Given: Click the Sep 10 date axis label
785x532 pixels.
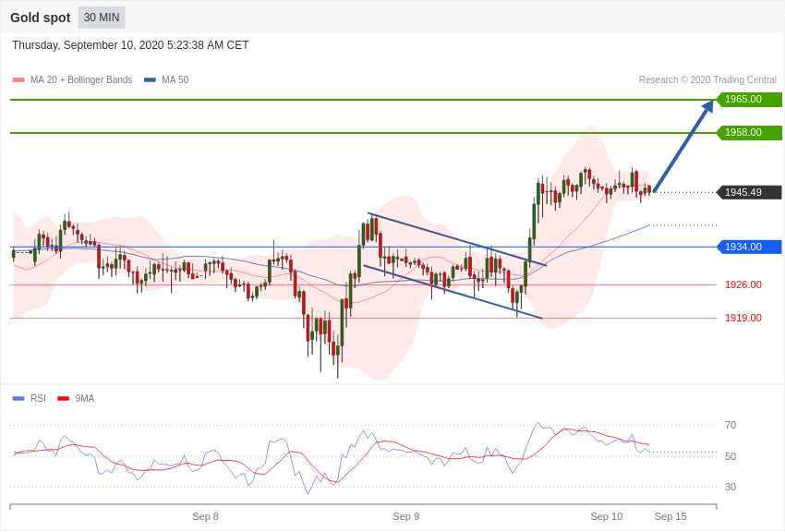Looking at the screenshot, I should 607,516.
